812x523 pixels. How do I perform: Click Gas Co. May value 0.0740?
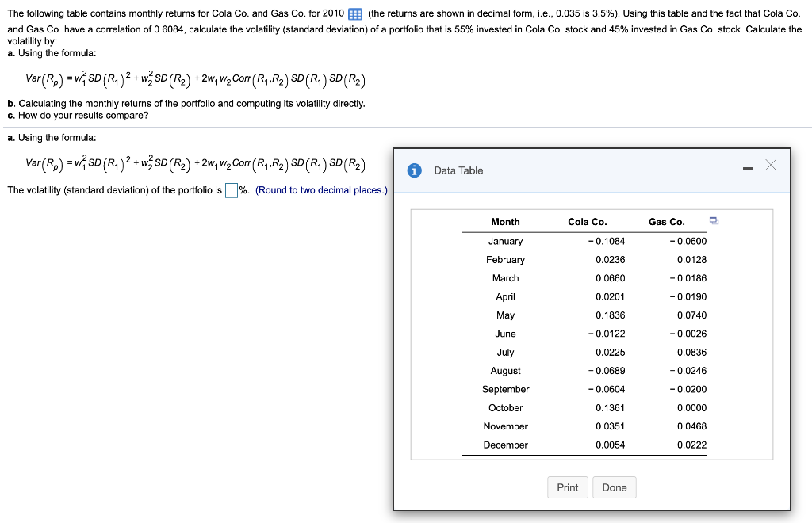coord(691,315)
